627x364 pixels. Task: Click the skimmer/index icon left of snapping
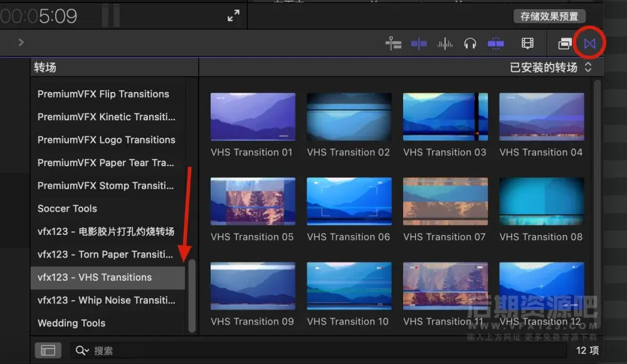pos(393,43)
